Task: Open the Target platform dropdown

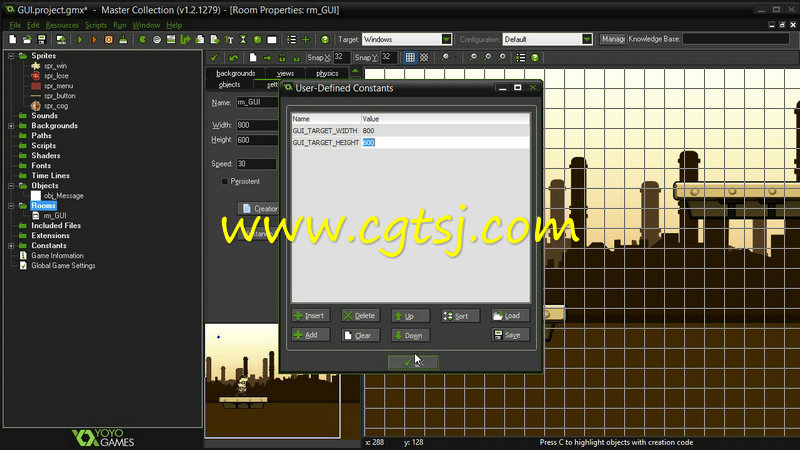Action: coord(446,39)
